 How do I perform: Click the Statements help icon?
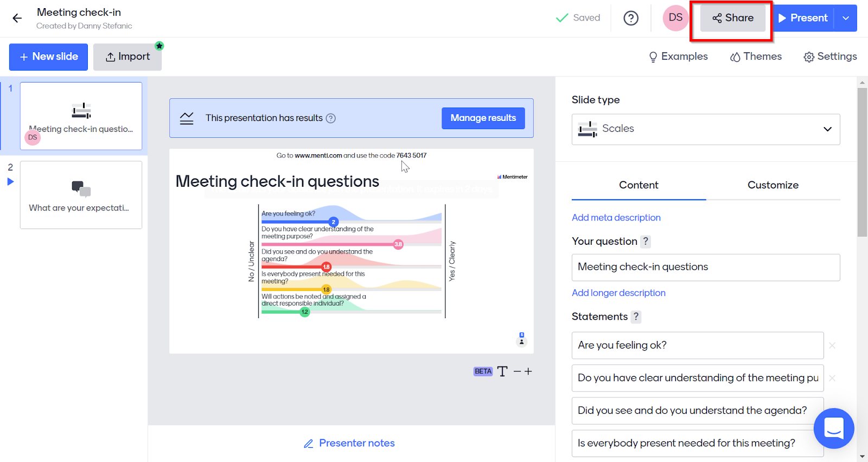tap(636, 317)
